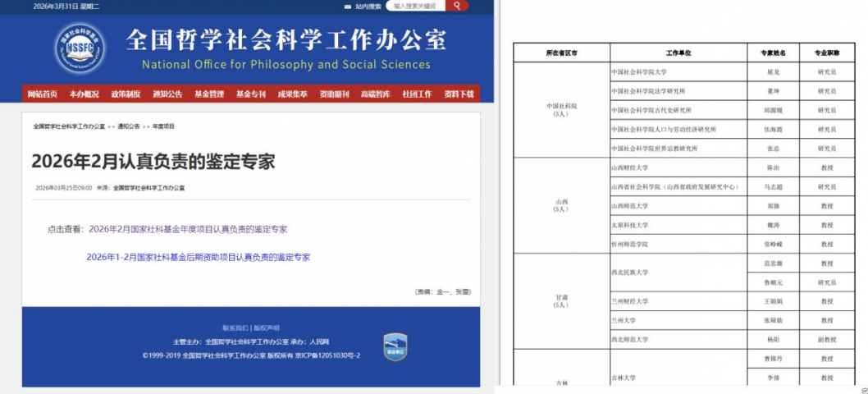Open the 网站首页 menu item

tap(42, 94)
